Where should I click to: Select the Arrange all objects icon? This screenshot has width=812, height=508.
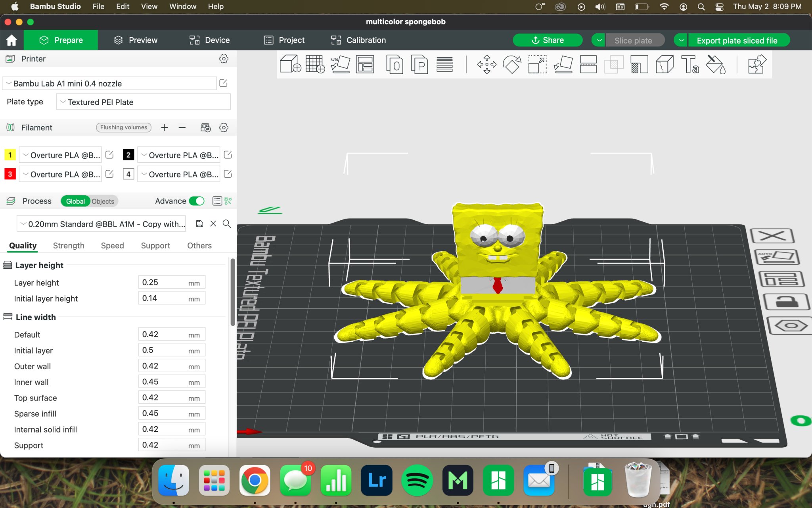[365, 64]
